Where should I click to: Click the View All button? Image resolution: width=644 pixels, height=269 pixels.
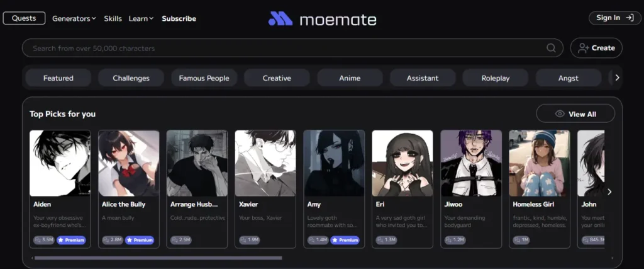pos(575,114)
